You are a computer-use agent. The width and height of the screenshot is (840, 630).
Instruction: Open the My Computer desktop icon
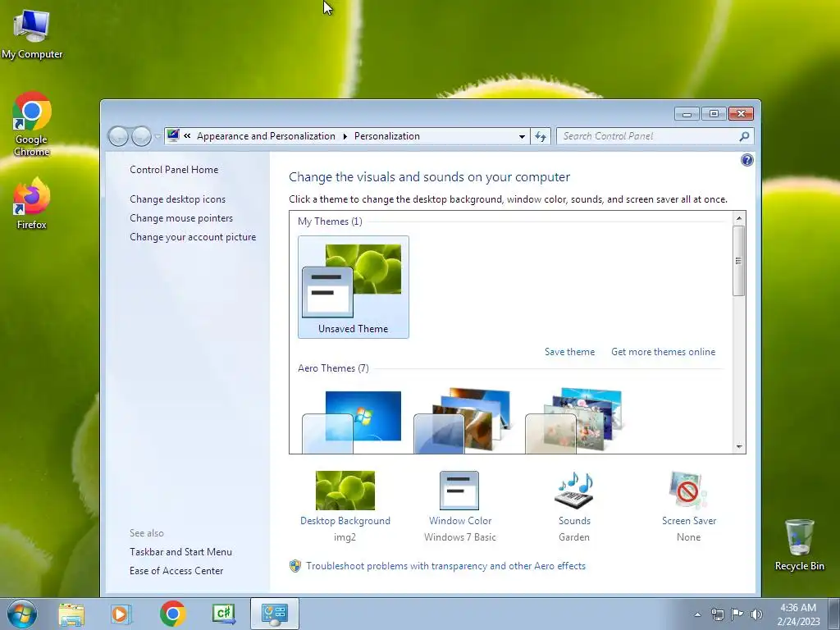click(x=32, y=33)
